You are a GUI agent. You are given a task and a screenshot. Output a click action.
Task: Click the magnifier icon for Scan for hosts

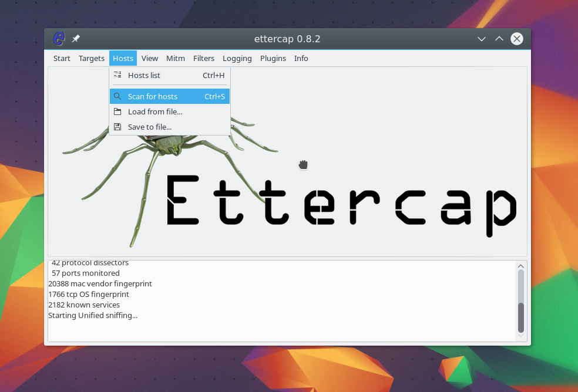coord(117,96)
